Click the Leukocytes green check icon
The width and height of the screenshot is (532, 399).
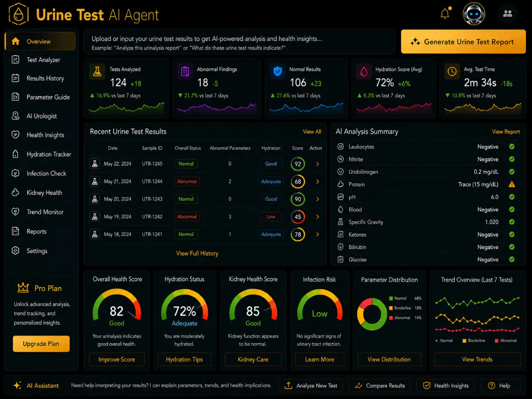point(512,147)
